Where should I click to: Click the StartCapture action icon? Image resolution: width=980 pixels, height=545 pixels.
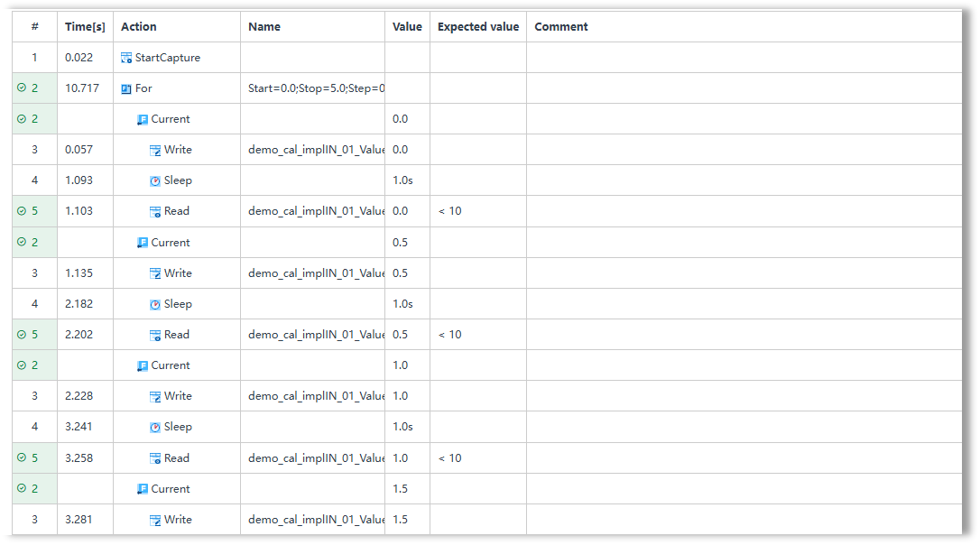coord(126,58)
